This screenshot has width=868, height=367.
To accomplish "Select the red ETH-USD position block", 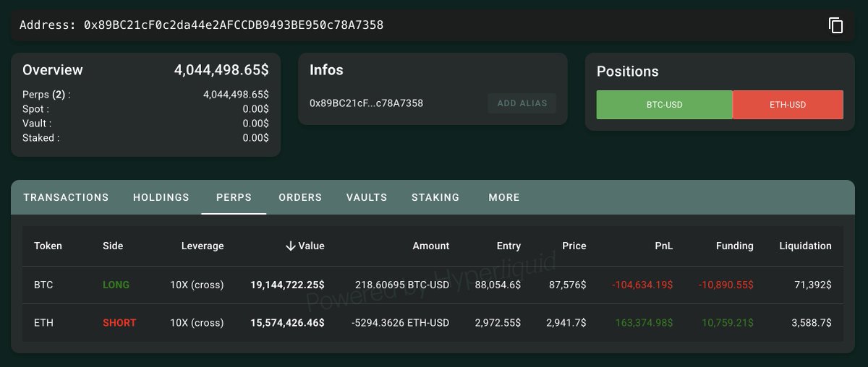I will pos(788,105).
